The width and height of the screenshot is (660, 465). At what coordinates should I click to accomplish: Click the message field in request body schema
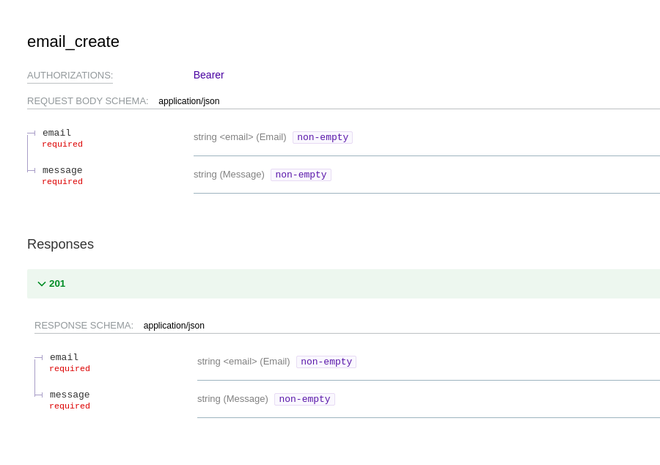62,171
